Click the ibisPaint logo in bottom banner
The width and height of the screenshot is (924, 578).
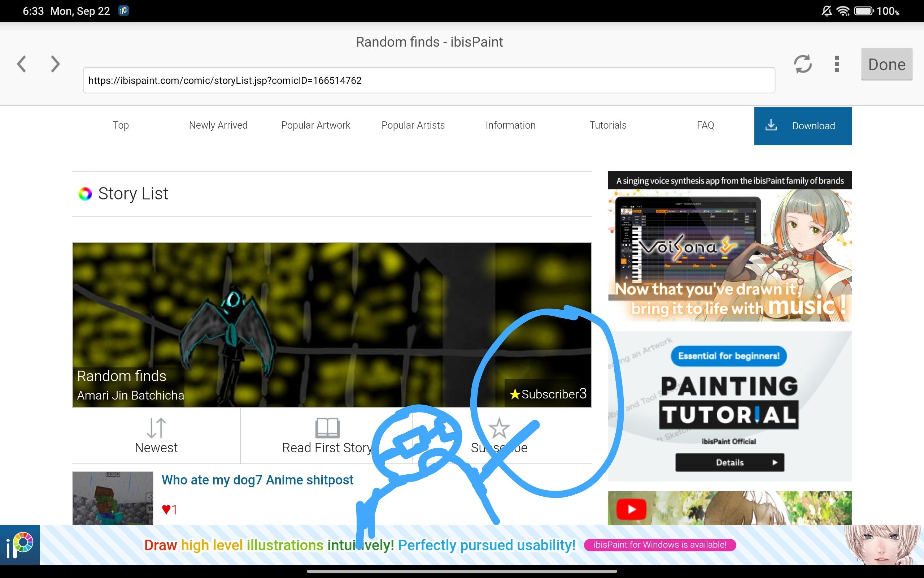(x=20, y=545)
